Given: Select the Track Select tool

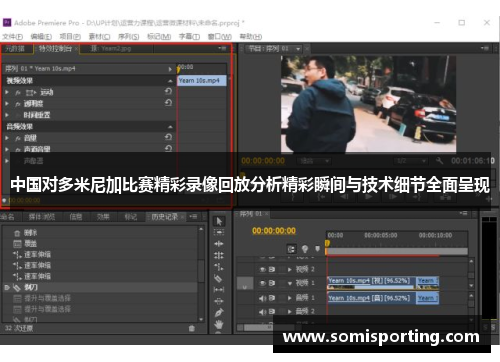Looking at the screenshot, I should tap(219, 232).
